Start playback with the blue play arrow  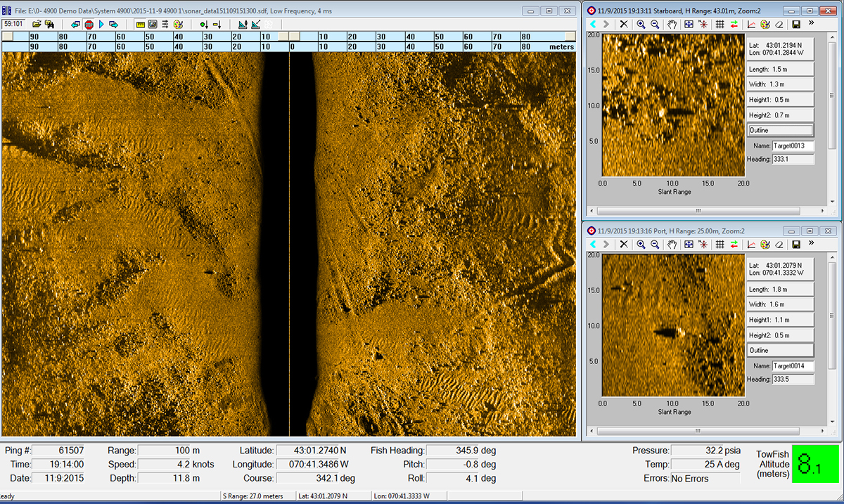101,24
